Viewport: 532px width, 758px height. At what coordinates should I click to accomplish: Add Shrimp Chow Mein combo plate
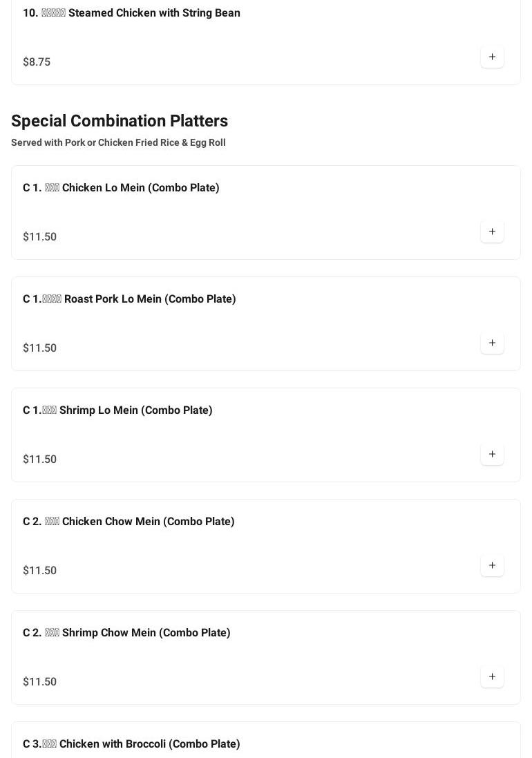coord(492,676)
